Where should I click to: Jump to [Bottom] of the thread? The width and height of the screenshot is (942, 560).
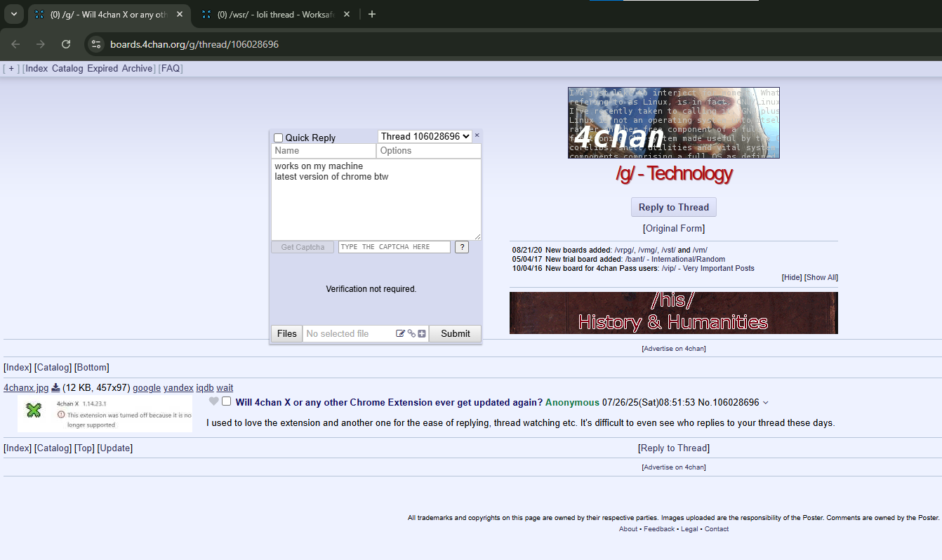click(x=92, y=367)
